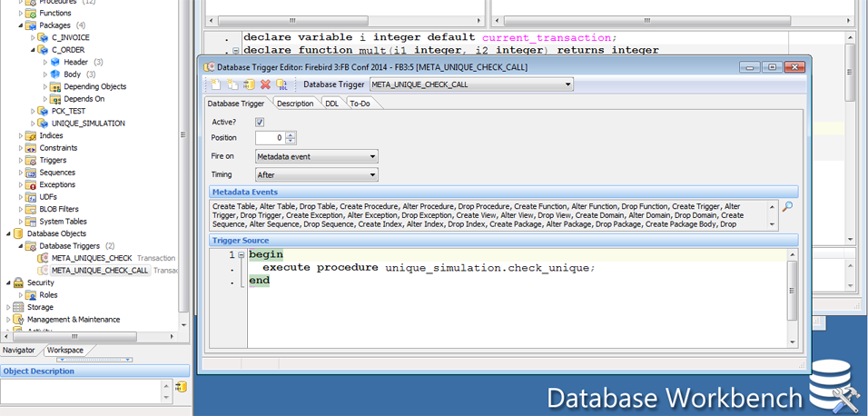The width and height of the screenshot is (868, 416).
Task: Click the Position number input field
Action: click(269, 138)
